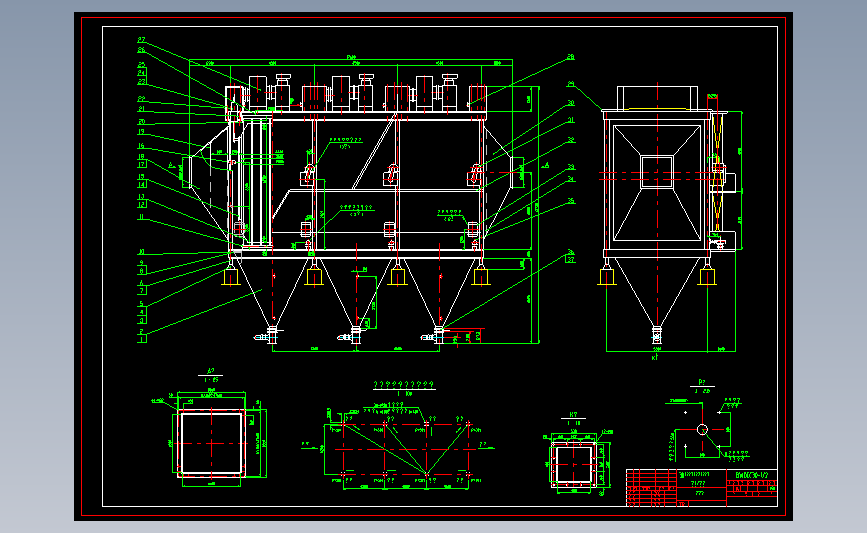This screenshot has width=867, height=533.
Task: Click the small square flange detail view
Action: [x=574, y=465]
